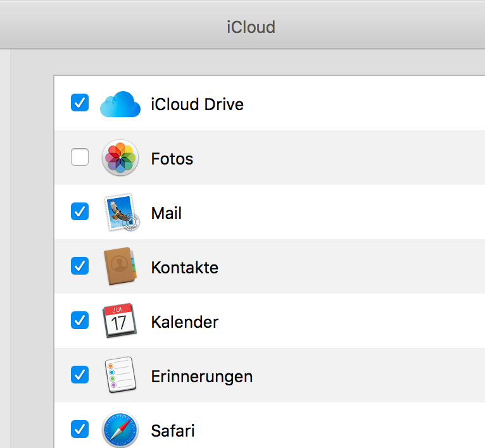This screenshot has width=485, height=448.
Task: Click the Fotos pinwheel icon
Action: pyautogui.click(x=120, y=158)
